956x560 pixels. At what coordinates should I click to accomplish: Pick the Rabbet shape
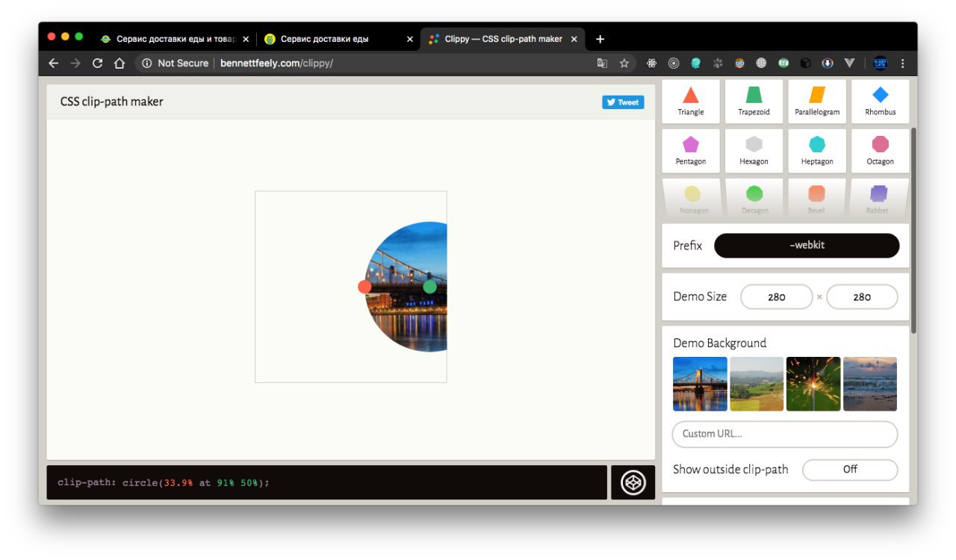[878, 199]
